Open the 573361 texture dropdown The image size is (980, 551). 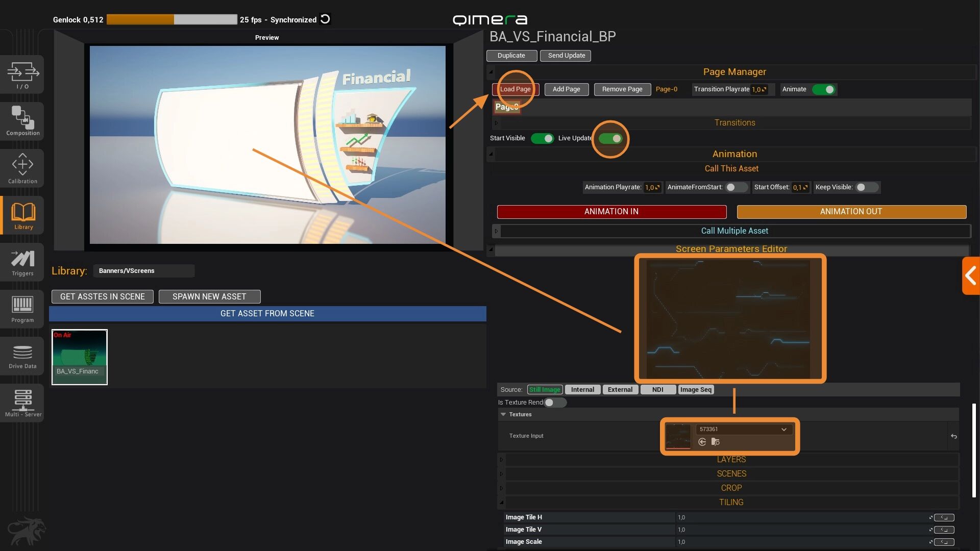[744, 429]
